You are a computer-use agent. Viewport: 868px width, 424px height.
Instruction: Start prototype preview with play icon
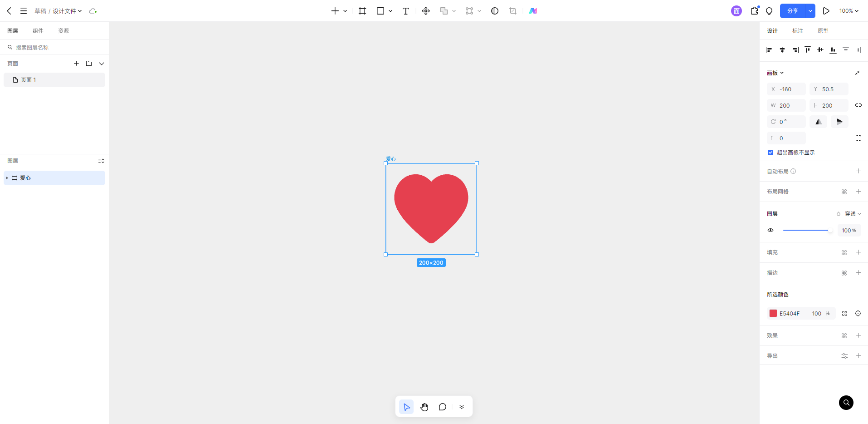coord(826,11)
